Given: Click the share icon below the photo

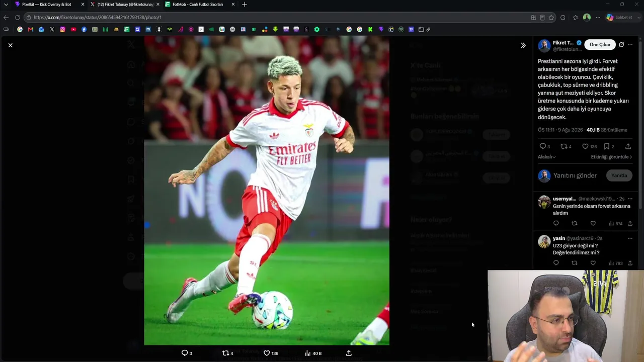Looking at the screenshot, I should pos(349,353).
